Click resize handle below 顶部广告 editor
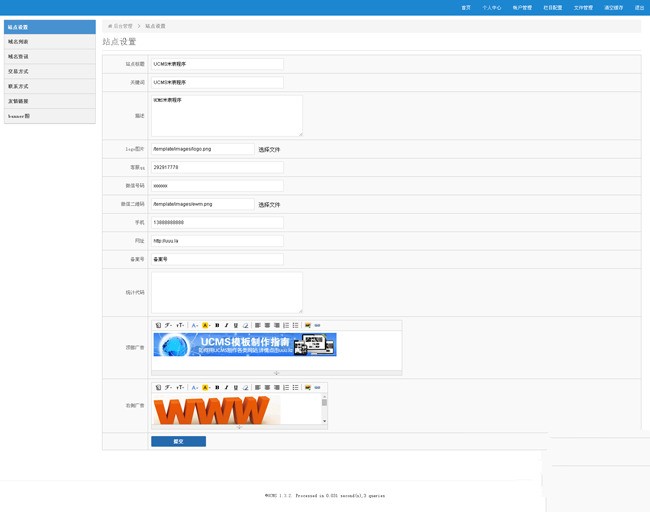The image size is (650, 512). 276,373
